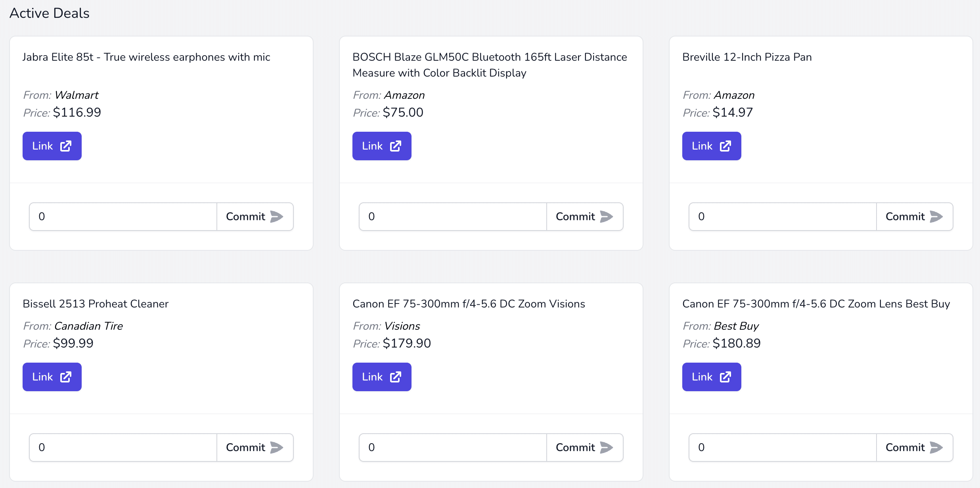Click the send arrow icon for the Jabra Elite commit
Image resolution: width=980 pixels, height=488 pixels.
pos(277,217)
